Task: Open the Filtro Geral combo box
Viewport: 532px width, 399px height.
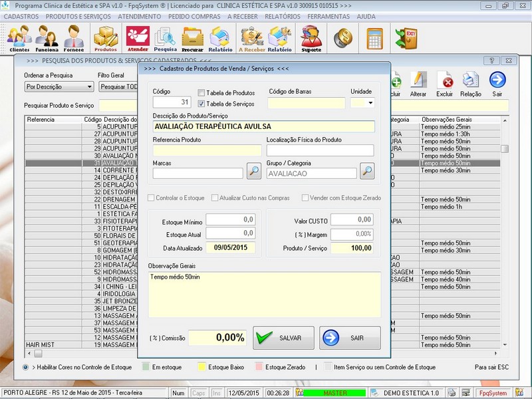Action: (118, 87)
